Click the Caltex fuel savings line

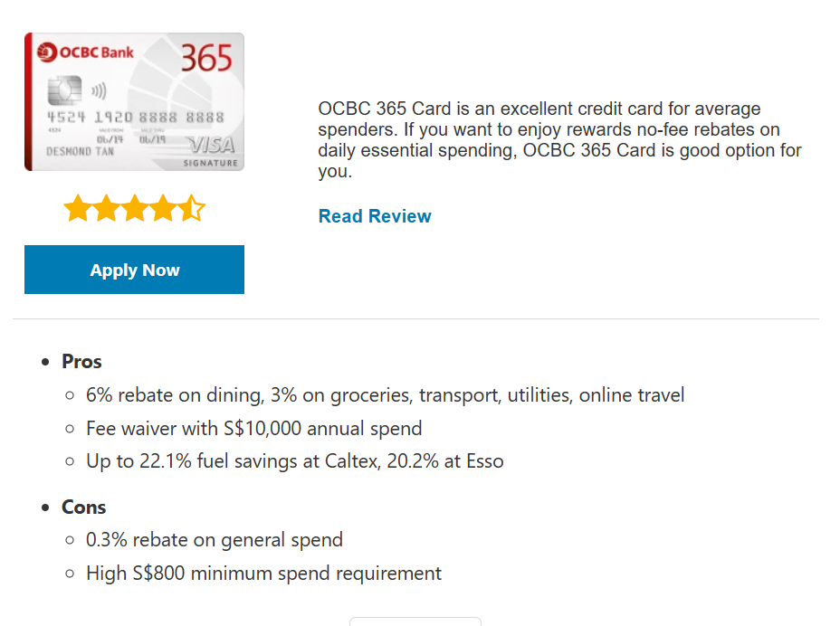(x=294, y=461)
